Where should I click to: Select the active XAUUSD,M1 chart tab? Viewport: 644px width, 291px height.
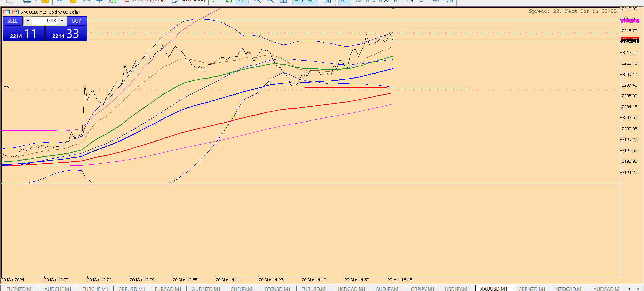(x=494, y=289)
